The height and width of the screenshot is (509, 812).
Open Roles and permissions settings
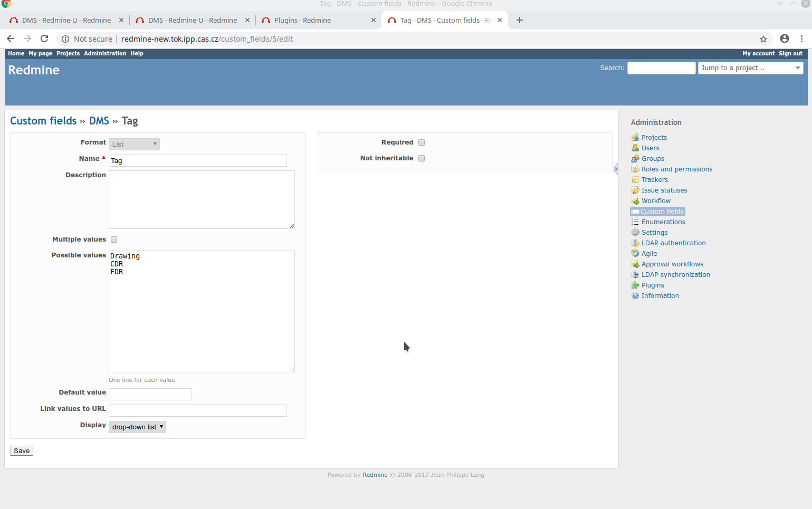point(676,169)
